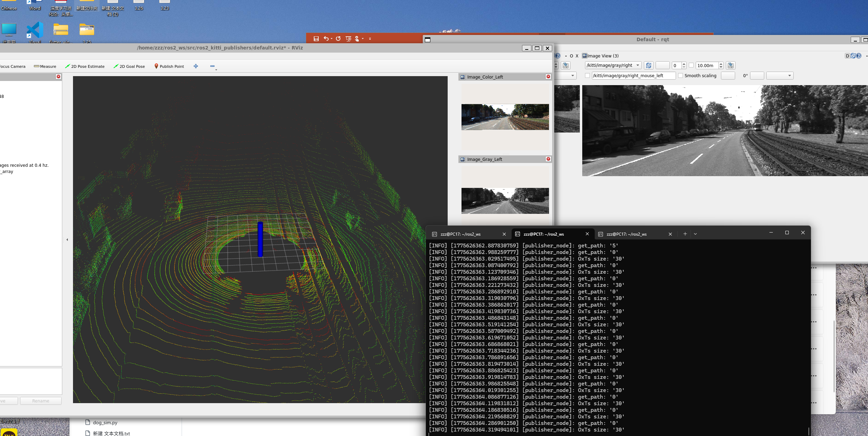Close the Image_Color_Left panel
Screen dimensions: 868x436
pyautogui.click(x=548, y=76)
